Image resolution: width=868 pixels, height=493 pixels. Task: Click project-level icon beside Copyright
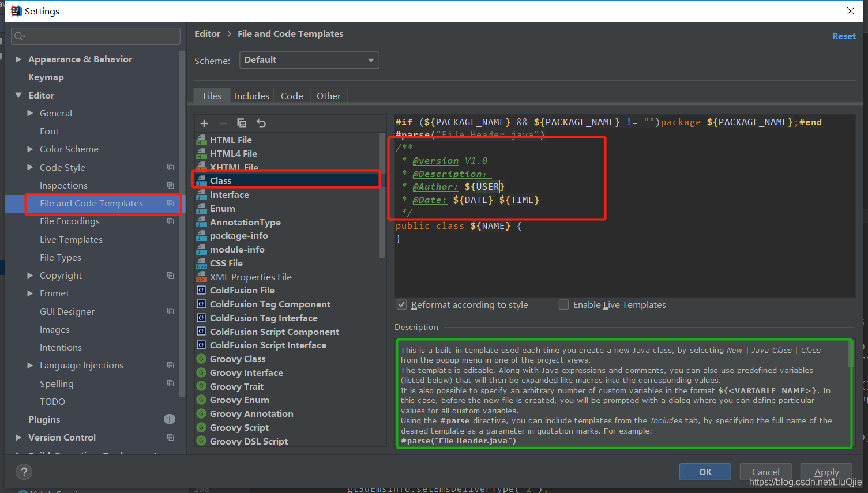(171, 276)
